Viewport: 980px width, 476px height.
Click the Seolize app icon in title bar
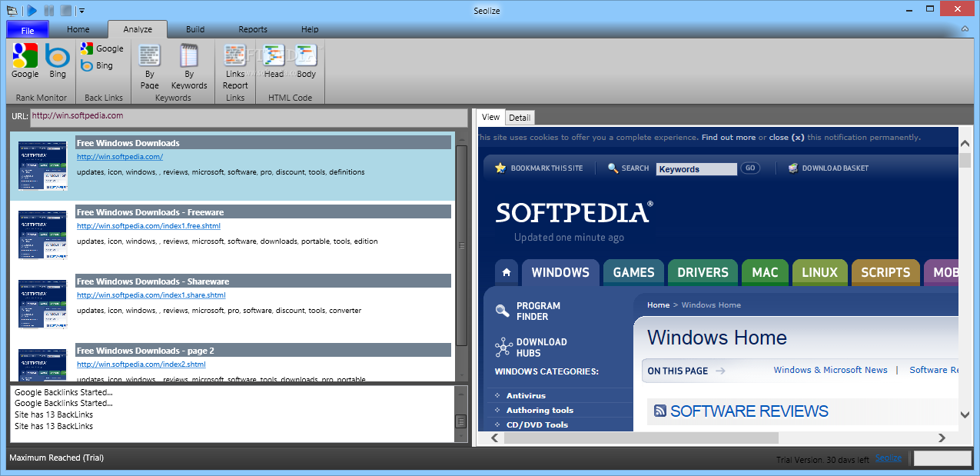click(11, 10)
